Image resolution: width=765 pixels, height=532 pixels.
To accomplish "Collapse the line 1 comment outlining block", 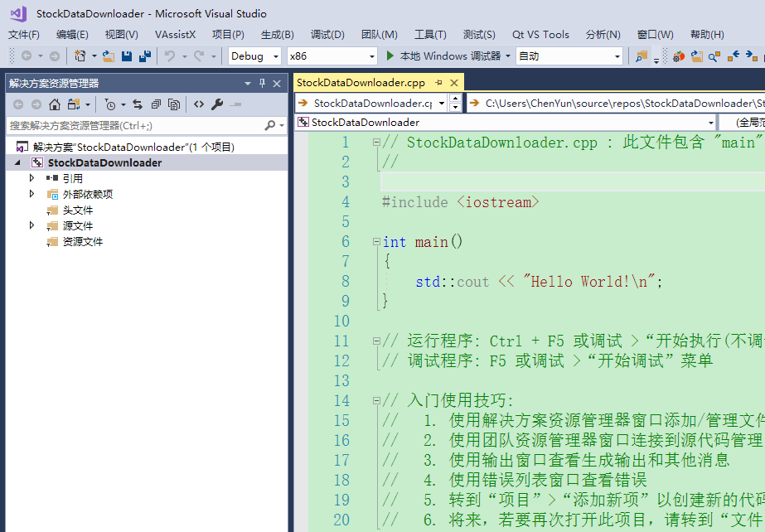I will (376, 143).
